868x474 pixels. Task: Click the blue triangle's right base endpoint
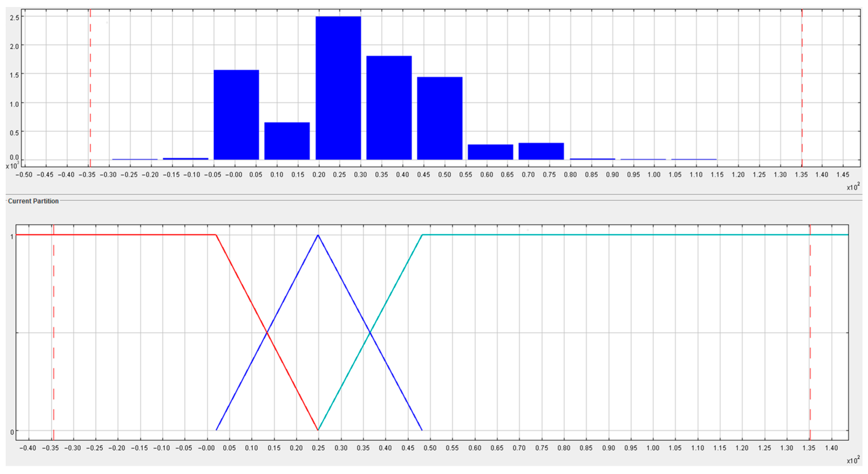pos(422,430)
